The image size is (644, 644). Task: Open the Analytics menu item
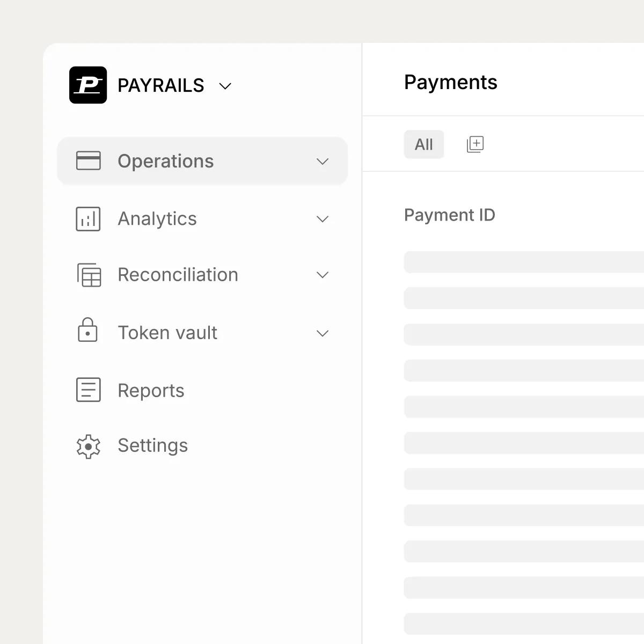coord(202,219)
